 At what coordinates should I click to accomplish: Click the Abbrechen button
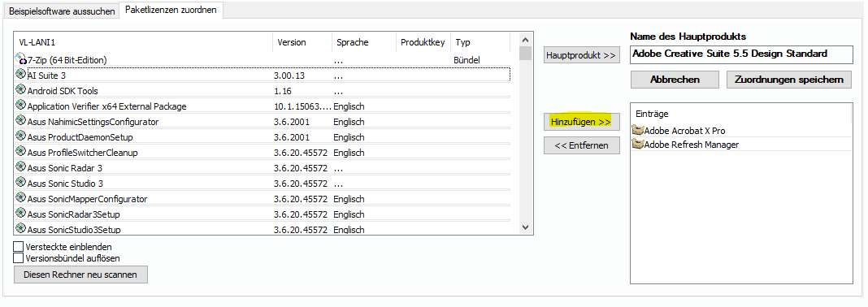pyautogui.click(x=675, y=79)
